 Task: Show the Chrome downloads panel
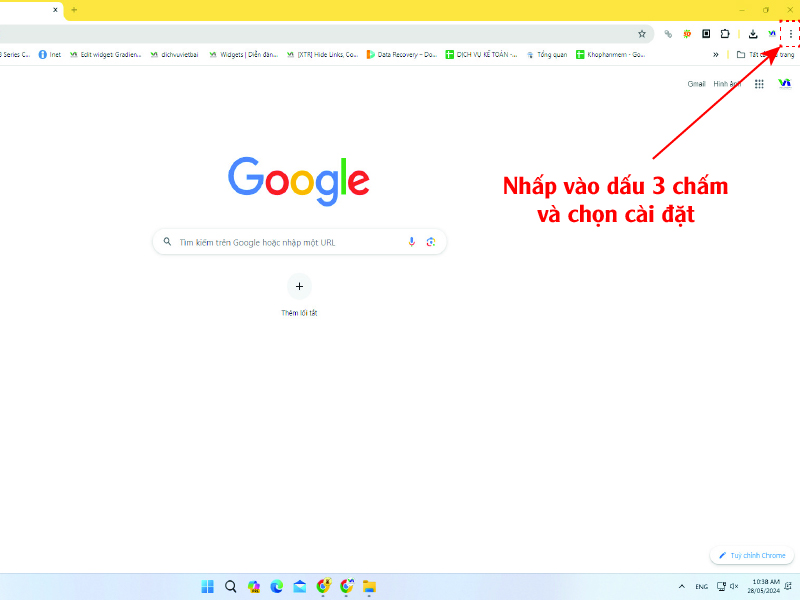753,34
